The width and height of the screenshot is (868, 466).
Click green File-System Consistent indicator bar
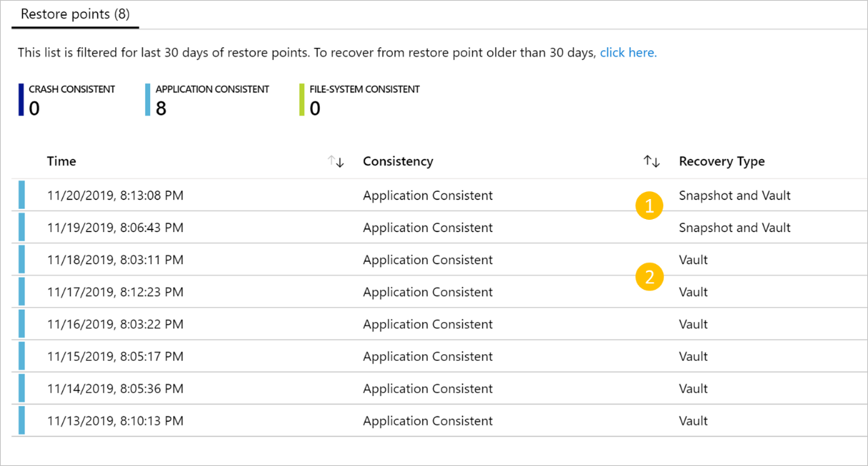pos(303,99)
